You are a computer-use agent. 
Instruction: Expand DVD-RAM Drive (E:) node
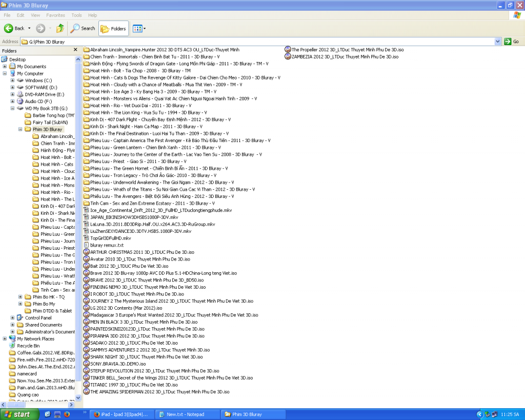pyautogui.click(x=12, y=94)
